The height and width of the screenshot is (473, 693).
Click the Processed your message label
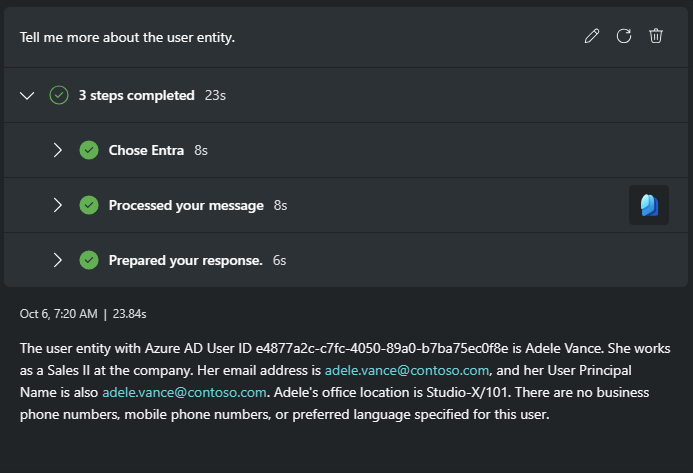186,205
